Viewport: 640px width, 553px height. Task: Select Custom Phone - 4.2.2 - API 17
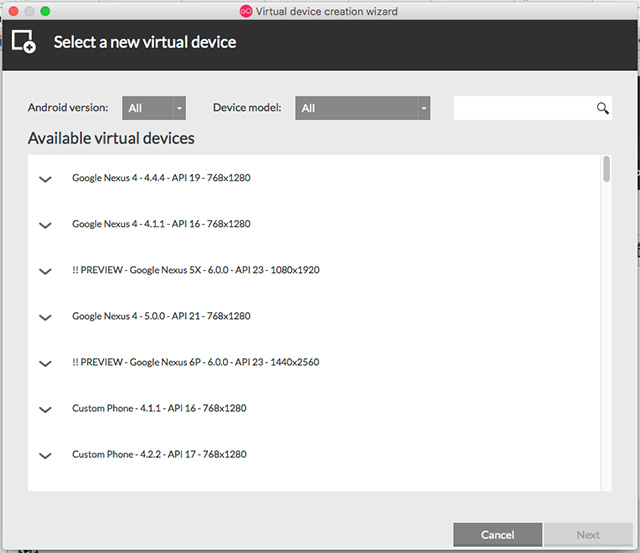pyautogui.click(x=159, y=455)
